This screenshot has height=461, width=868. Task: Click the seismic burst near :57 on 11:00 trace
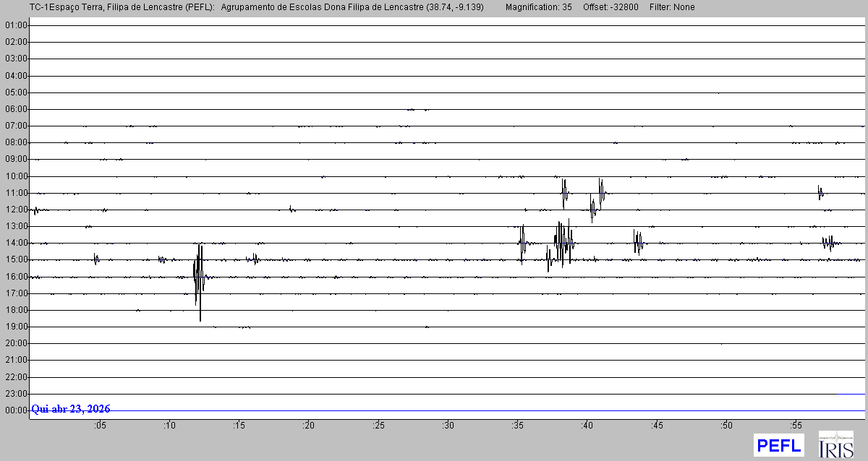coord(820,192)
